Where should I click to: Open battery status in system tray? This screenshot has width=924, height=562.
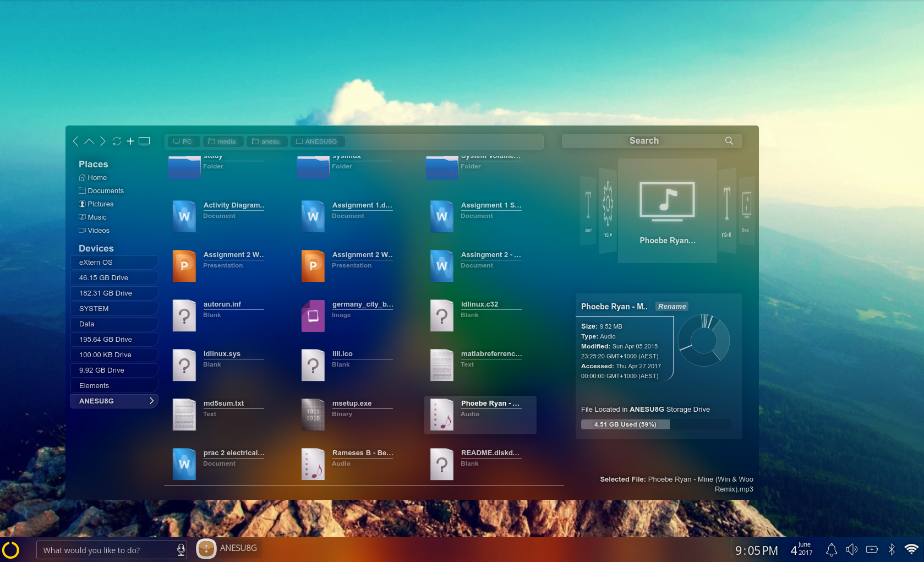coord(872,549)
